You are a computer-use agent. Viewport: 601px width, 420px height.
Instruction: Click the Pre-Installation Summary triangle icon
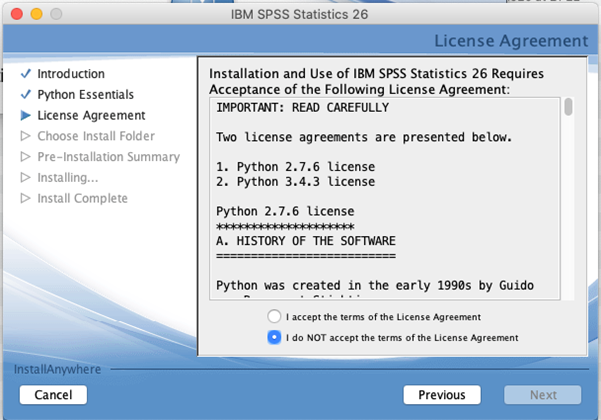(26, 156)
